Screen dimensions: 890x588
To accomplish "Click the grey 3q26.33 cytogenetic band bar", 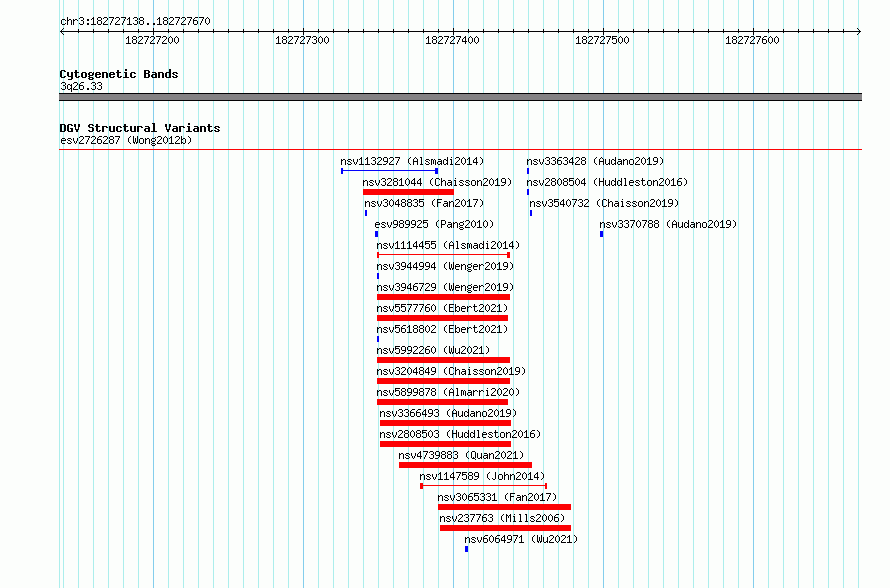I will tap(460, 97).
